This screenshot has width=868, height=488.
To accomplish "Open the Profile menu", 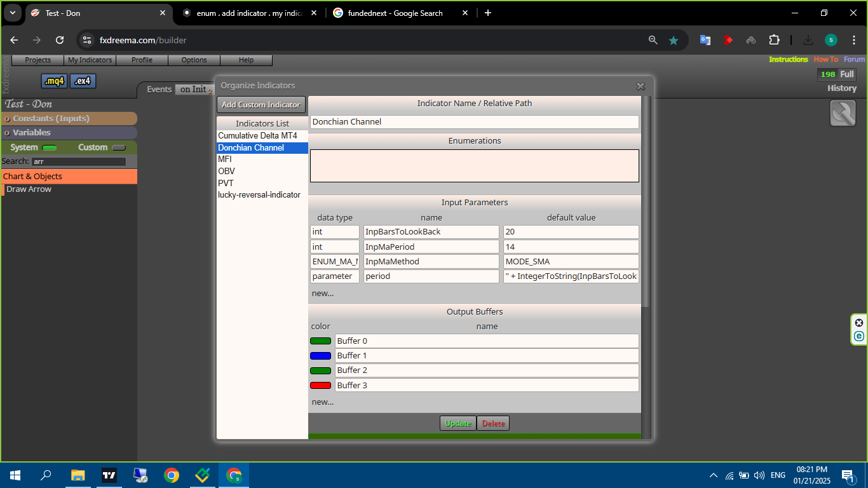I will 142,60.
